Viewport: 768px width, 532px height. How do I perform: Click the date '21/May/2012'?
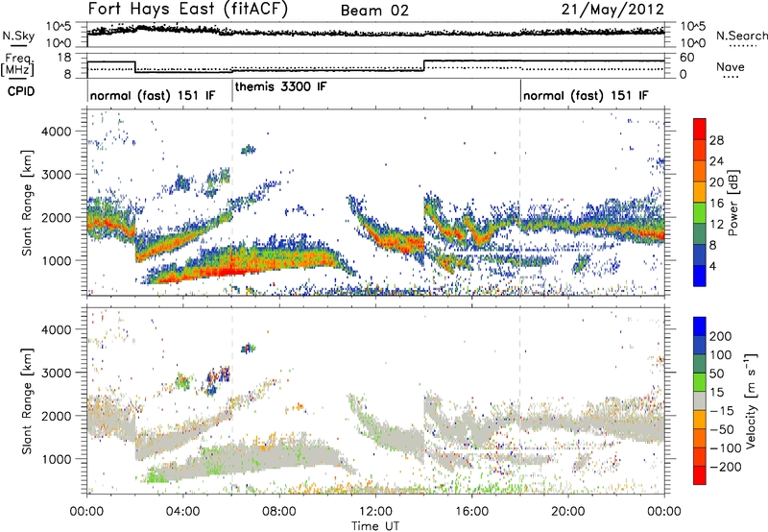[x=612, y=10]
